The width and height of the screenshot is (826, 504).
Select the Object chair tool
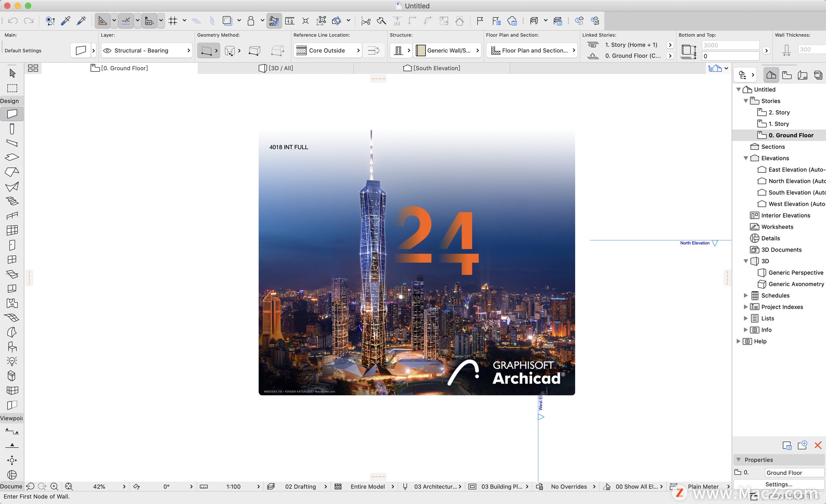coord(12,347)
